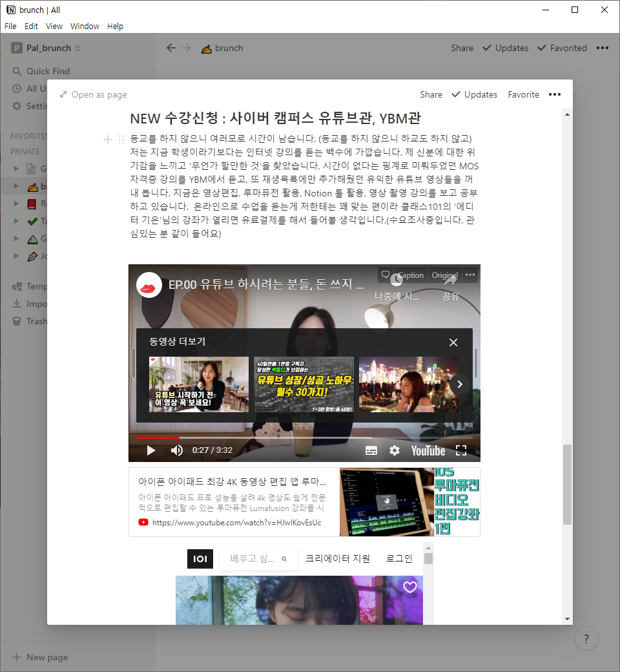Open All Updates clock icon in sidebar
Image resolution: width=620 pixels, height=672 pixels.
[x=17, y=89]
